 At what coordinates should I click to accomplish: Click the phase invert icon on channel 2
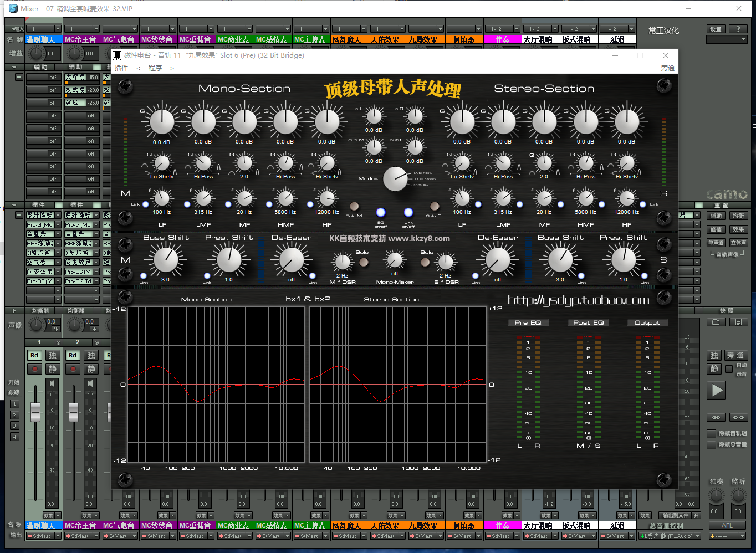[94, 329]
